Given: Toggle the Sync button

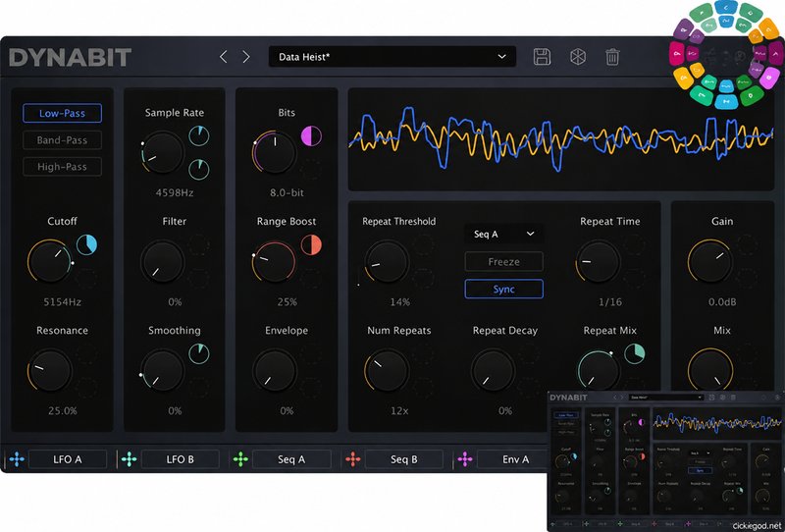Looking at the screenshot, I should (503, 289).
